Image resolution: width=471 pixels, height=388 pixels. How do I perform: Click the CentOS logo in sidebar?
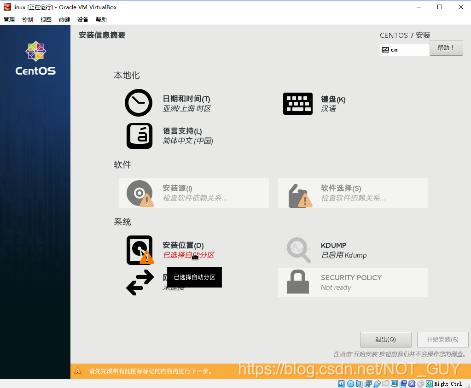tap(36, 58)
